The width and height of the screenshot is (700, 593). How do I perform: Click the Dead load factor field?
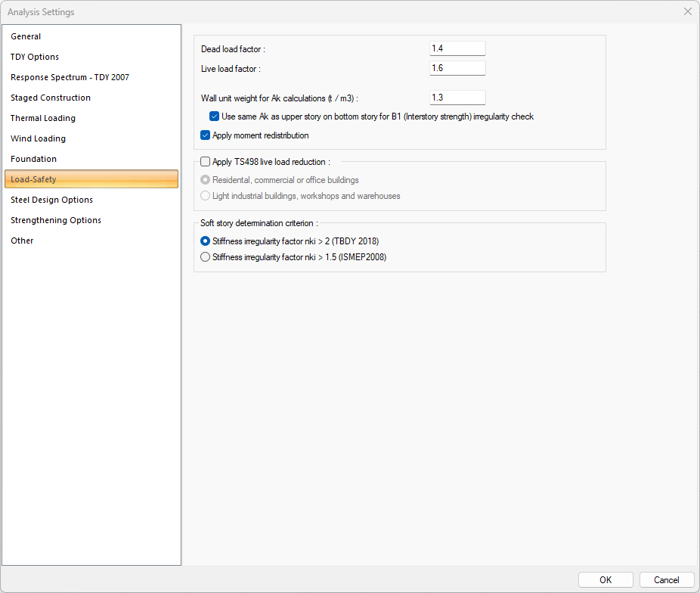pos(457,48)
